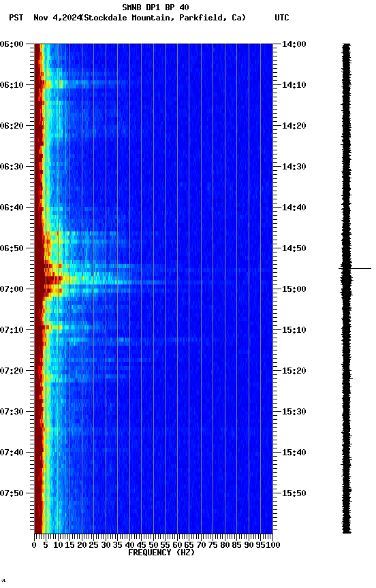Click the 14:40 UTC time label

(x=294, y=208)
